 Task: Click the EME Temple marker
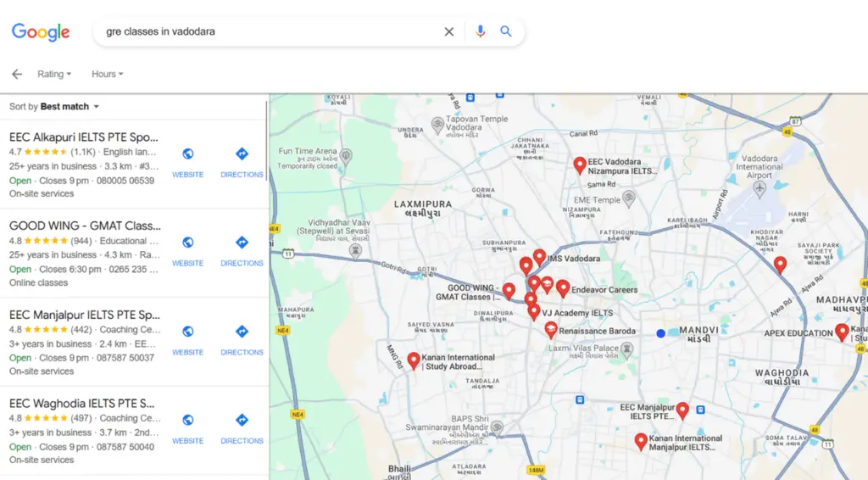click(628, 198)
